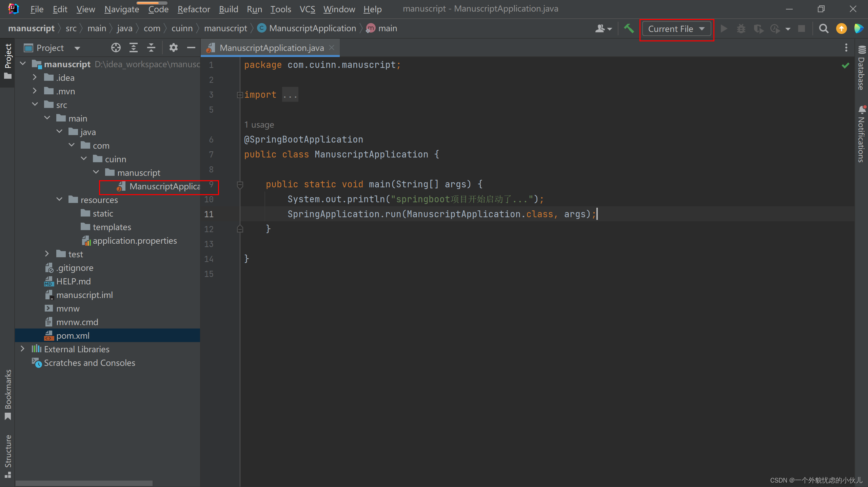Open the VCS menu

pyautogui.click(x=308, y=9)
